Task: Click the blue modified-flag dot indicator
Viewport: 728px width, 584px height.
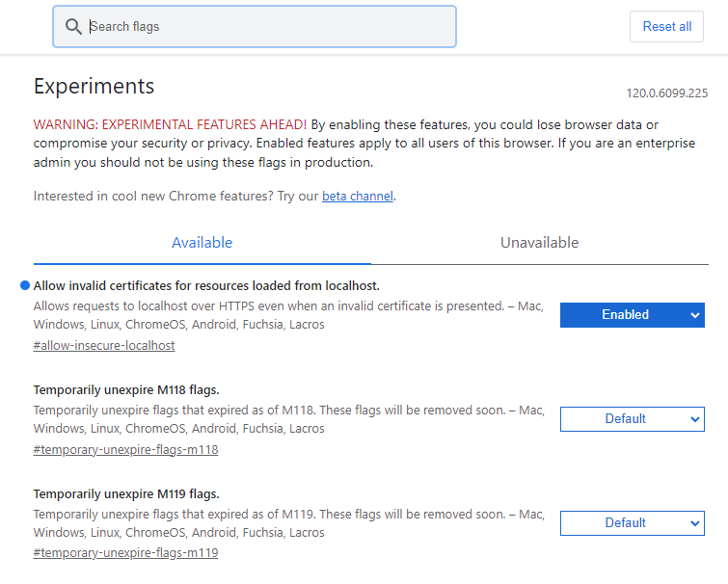Action: tap(24, 286)
